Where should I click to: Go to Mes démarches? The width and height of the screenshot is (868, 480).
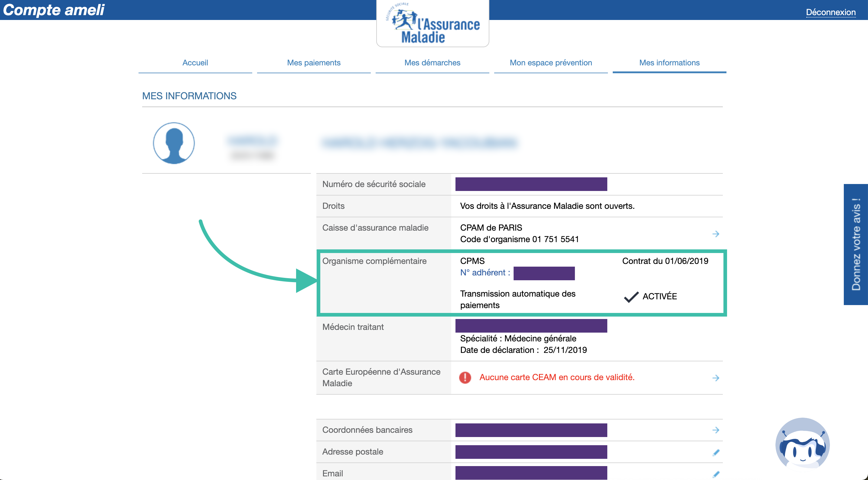tap(432, 63)
